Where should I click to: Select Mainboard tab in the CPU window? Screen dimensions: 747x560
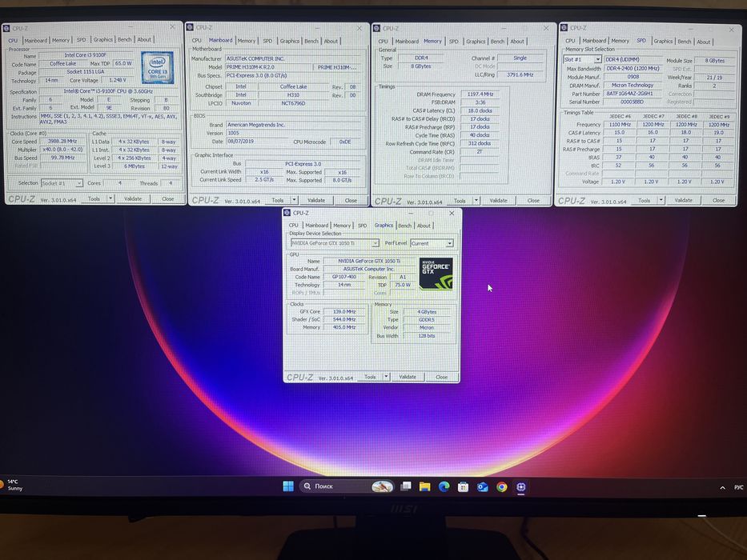36,41
